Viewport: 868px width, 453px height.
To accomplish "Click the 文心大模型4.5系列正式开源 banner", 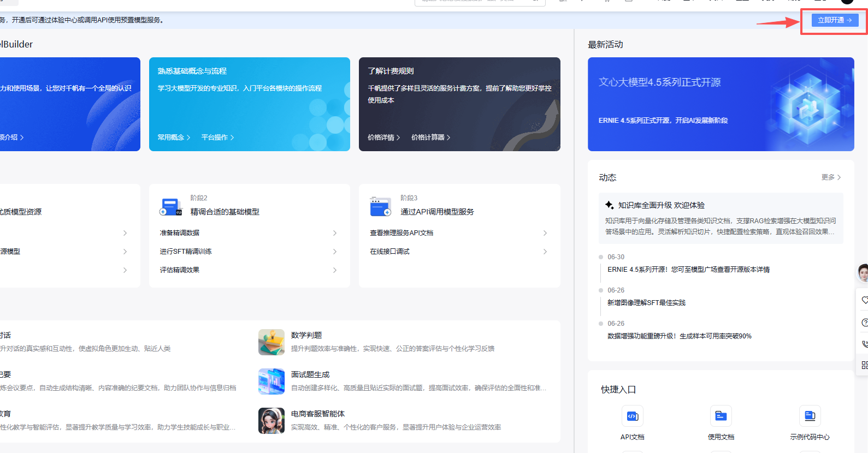I will (721, 104).
